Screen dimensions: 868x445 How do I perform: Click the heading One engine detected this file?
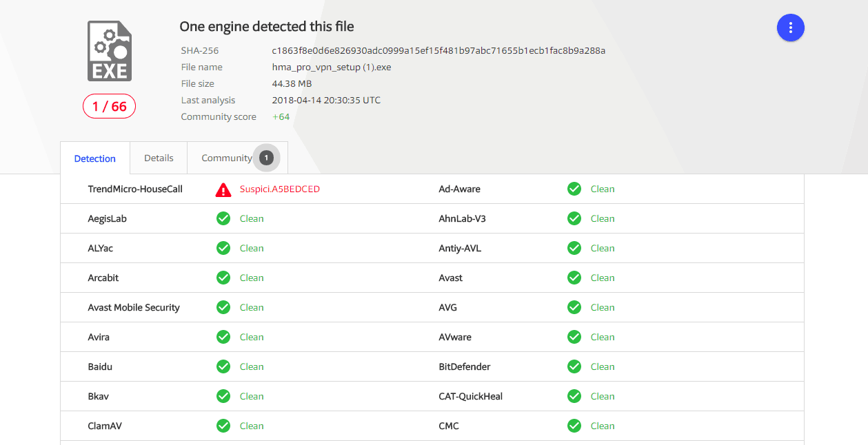267,27
